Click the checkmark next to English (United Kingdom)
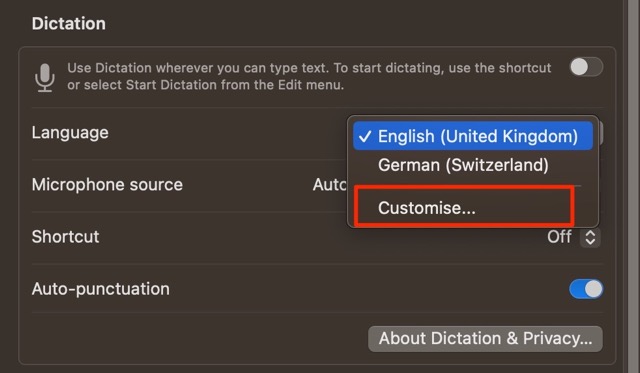The width and height of the screenshot is (640, 373). [x=365, y=136]
